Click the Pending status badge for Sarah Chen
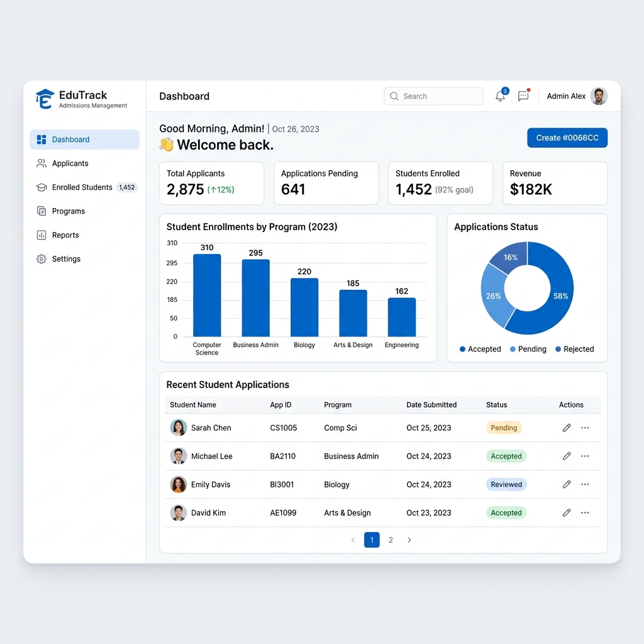Viewport: 644px width, 644px height. (x=504, y=428)
